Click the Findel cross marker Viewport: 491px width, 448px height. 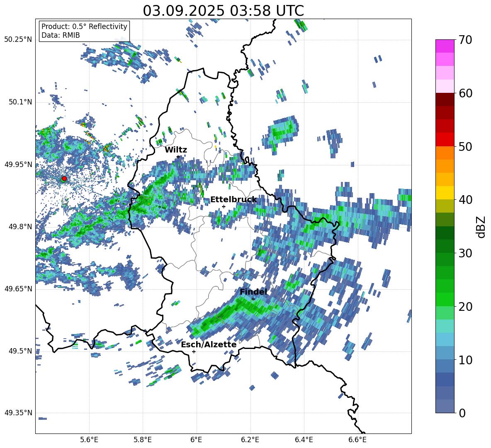(x=253, y=299)
